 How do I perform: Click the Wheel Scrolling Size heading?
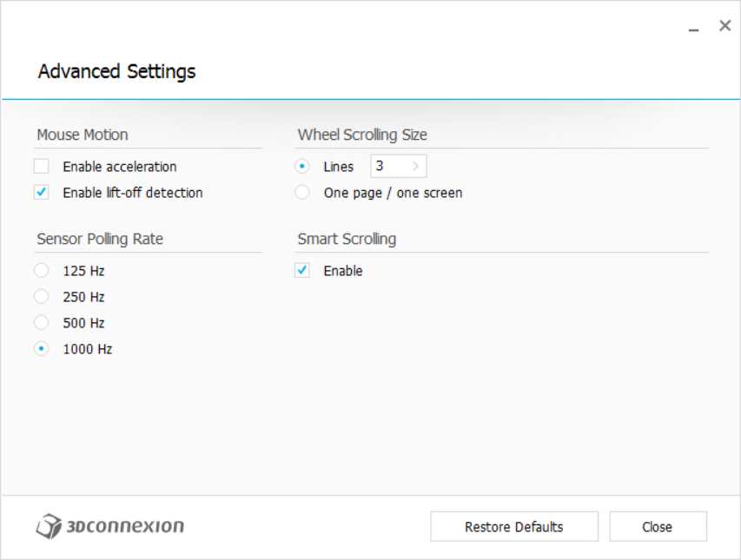(362, 135)
